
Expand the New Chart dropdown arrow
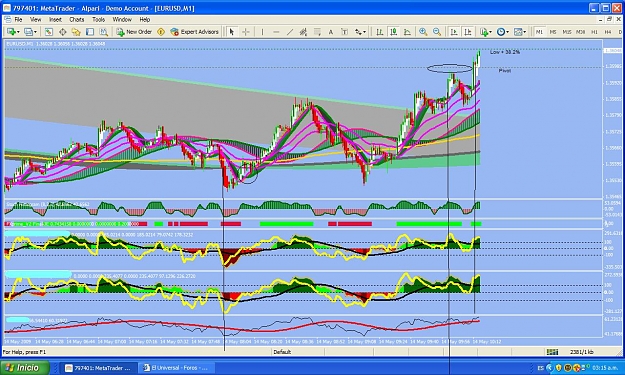[18, 32]
